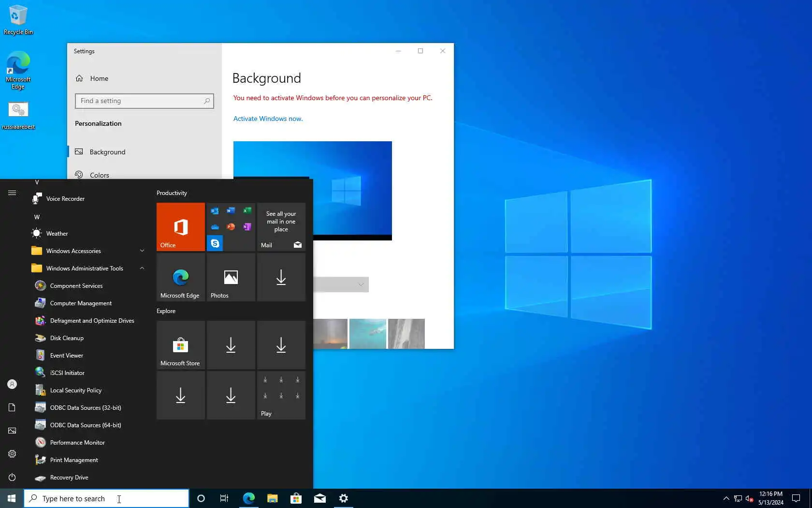Open Computer Management
The image size is (812, 508).
pyautogui.click(x=88, y=303)
